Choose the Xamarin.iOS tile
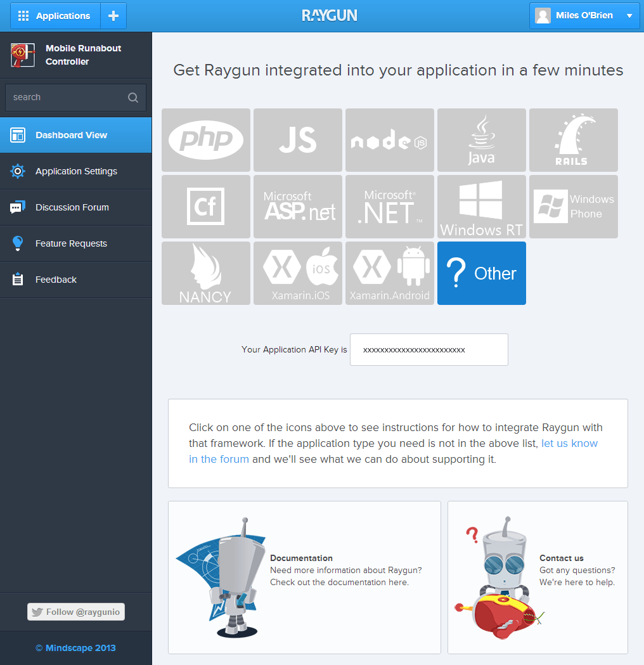644x665 pixels. (x=298, y=273)
